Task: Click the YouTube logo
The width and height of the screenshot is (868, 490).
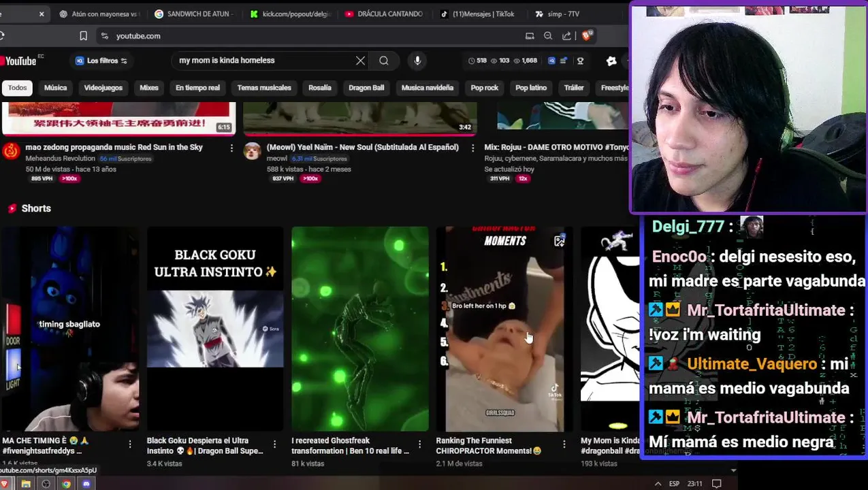Action: click(x=18, y=61)
